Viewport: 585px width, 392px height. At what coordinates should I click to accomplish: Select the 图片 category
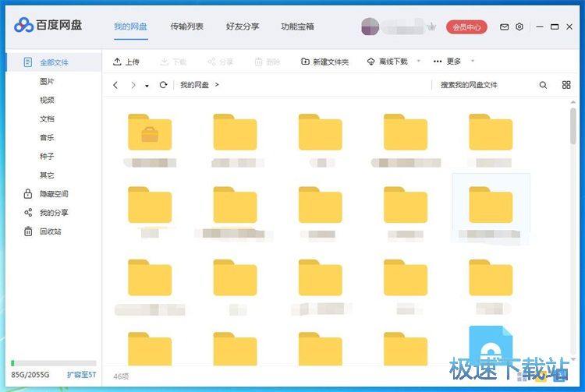coord(47,81)
